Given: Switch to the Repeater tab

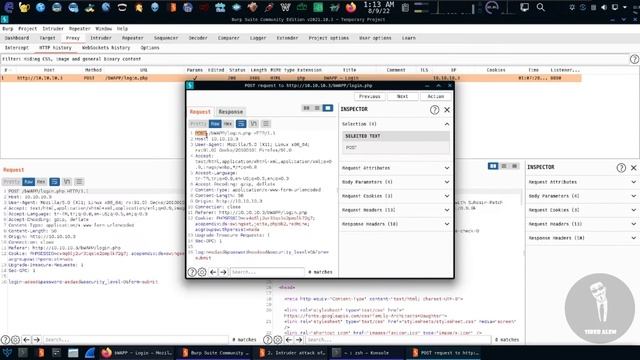Looking at the screenshot, I should [133, 38].
